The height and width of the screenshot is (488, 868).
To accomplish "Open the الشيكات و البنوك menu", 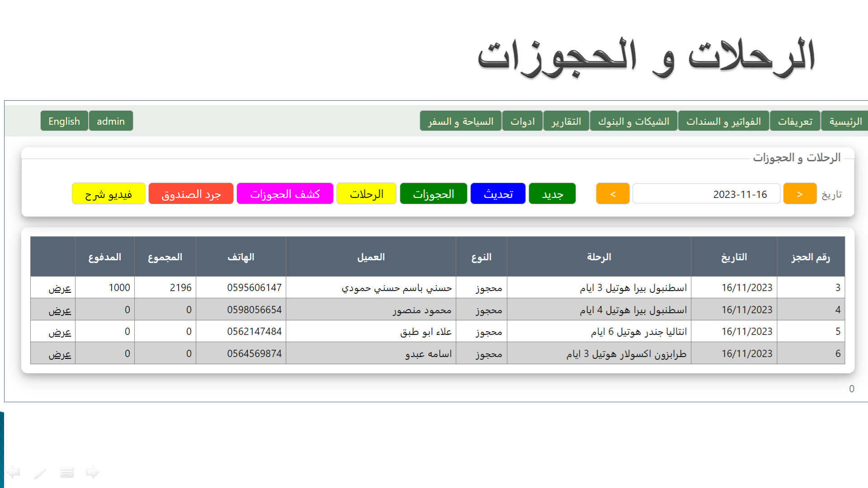I will tap(633, 121).
